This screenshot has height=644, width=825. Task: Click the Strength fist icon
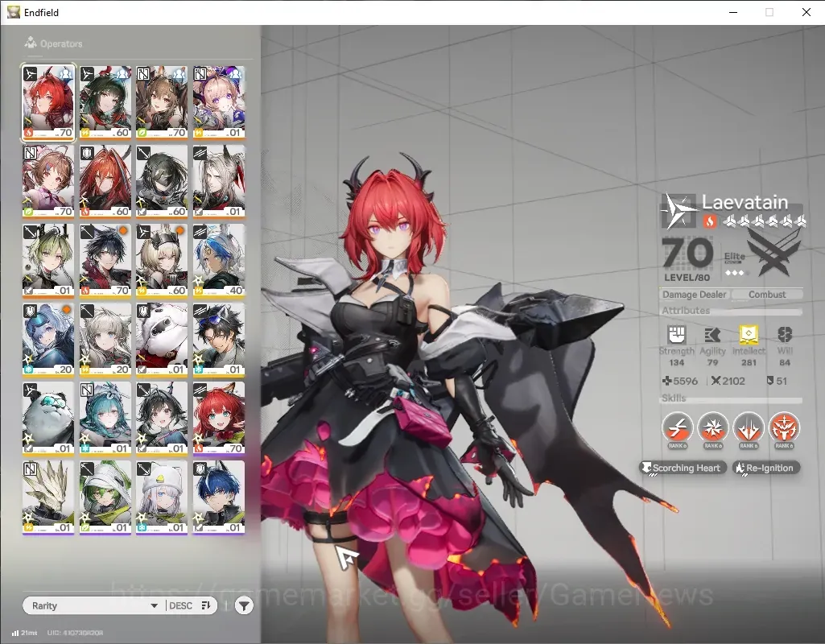(x=676, y=335)
